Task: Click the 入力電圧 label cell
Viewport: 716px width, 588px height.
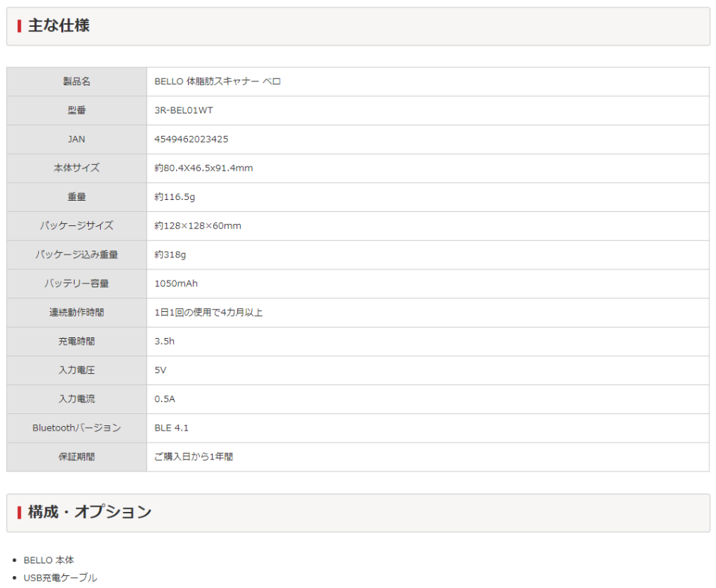Action: point(77,370)
